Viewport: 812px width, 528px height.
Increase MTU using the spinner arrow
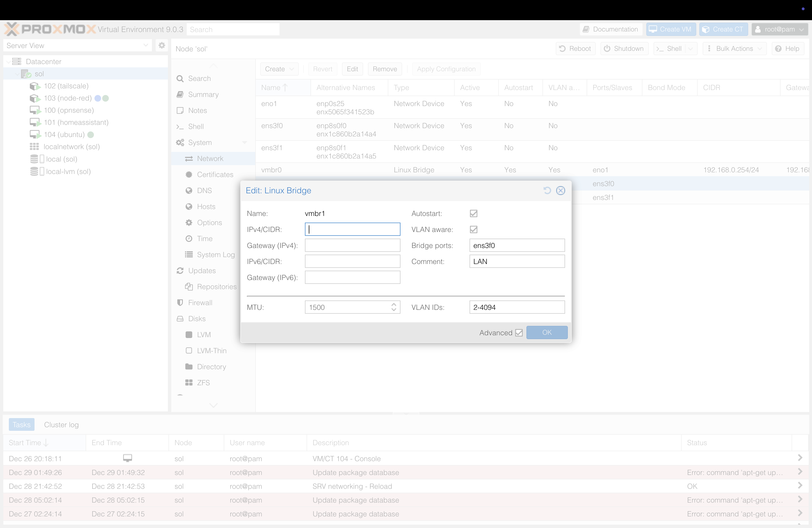tap(394, 304)
